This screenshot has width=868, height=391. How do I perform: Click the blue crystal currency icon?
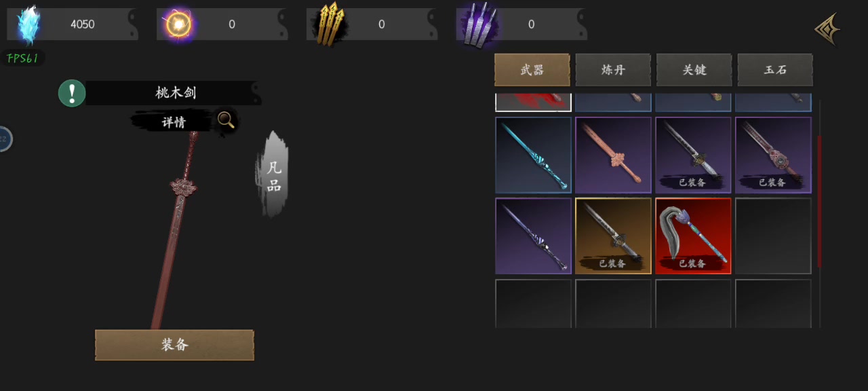click(29, 25)
